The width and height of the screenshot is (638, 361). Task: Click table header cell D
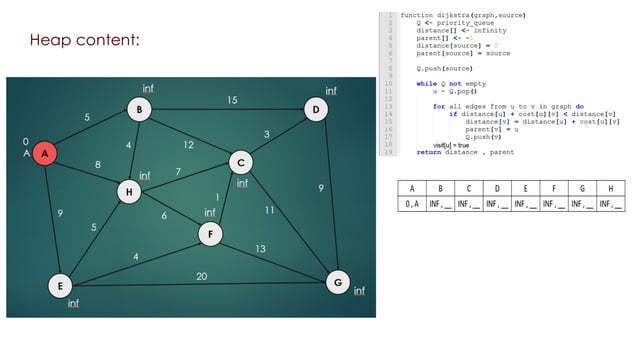pos(497,188)
